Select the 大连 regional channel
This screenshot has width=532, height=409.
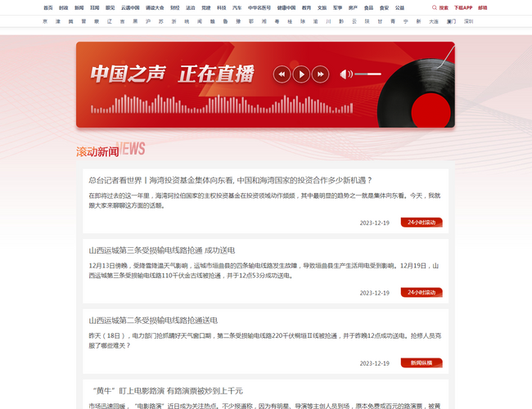434,21
